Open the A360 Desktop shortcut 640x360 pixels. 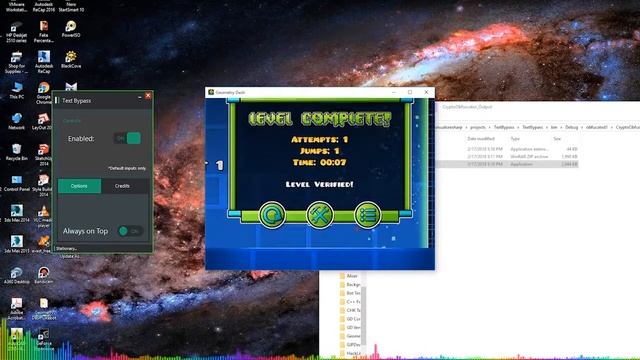click(x=16, y=276)
